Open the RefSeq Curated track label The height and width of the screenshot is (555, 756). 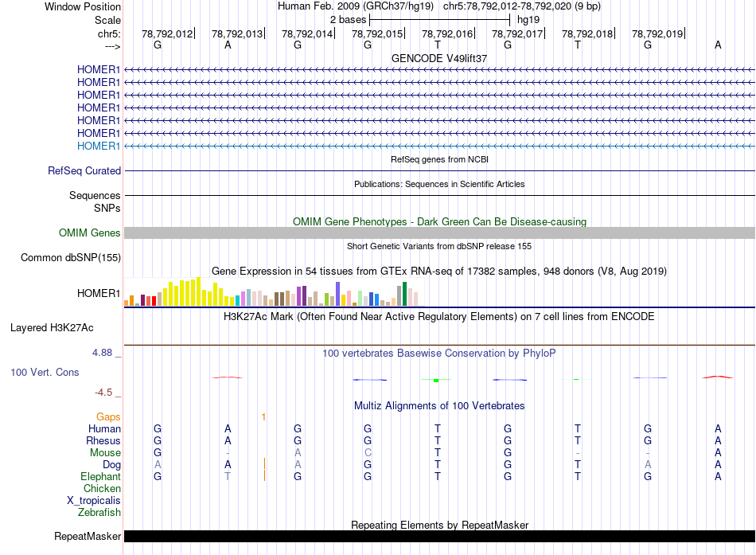tap(84, 170)
